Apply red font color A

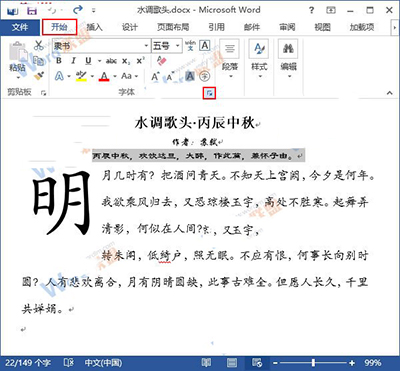pyautogui.click(x=104, y=76)
